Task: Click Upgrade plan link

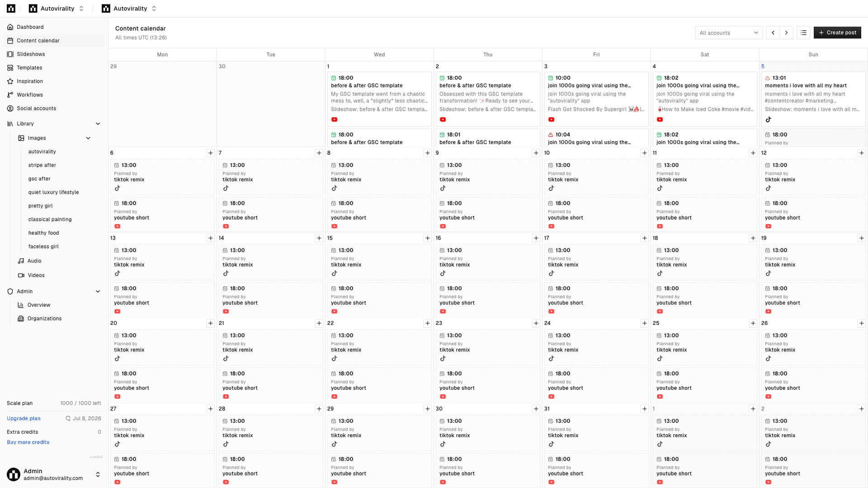Action: (24, 418)
